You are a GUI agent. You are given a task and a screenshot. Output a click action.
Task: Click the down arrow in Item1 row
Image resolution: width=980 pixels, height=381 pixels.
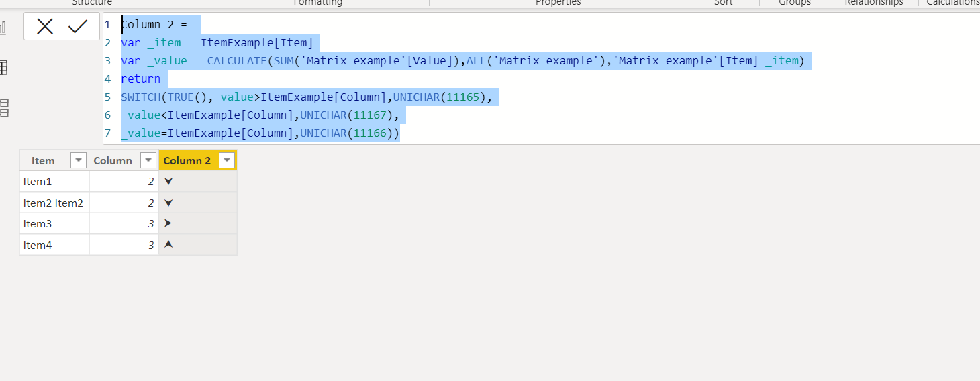pos(168,182)
